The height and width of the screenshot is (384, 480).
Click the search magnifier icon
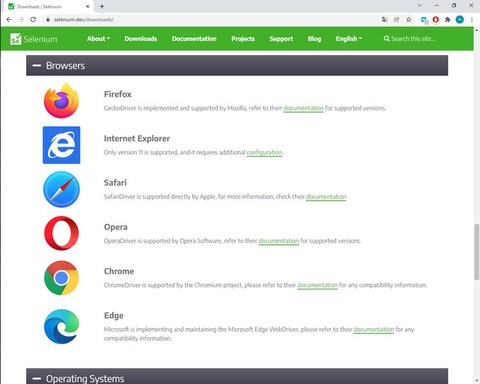387,39
